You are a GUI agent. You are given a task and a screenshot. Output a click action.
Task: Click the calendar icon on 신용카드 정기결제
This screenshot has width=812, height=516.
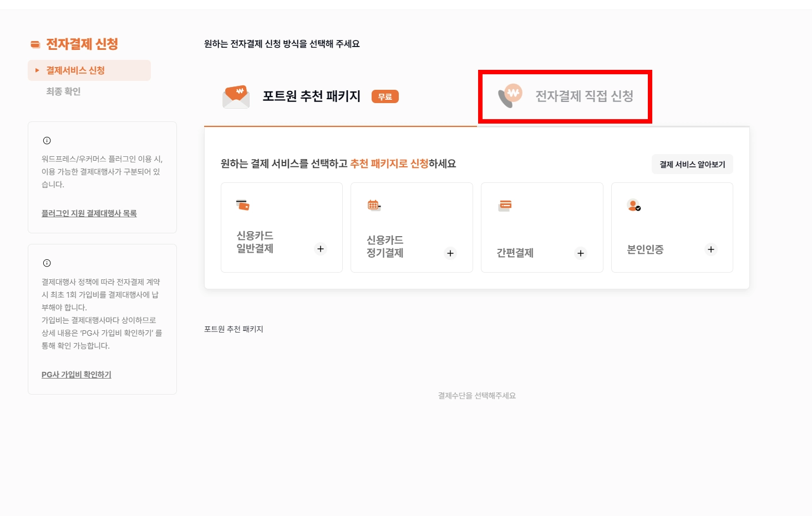point(374,205)
